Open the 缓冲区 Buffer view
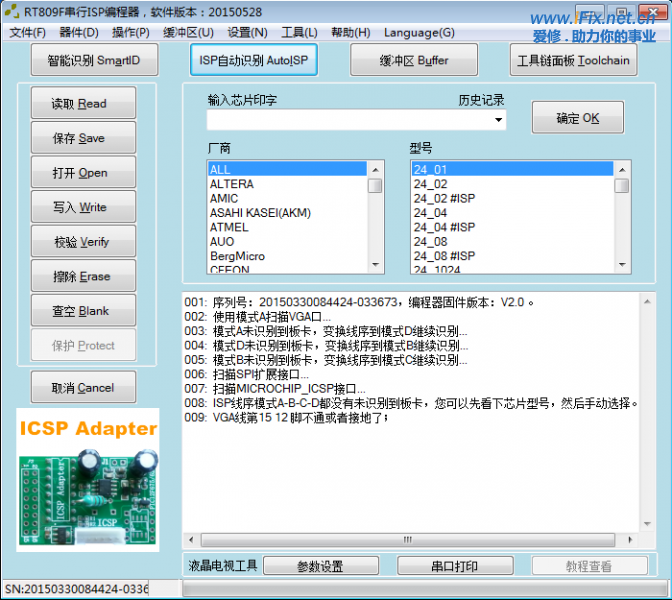672x600 pixels. [413, 61]
